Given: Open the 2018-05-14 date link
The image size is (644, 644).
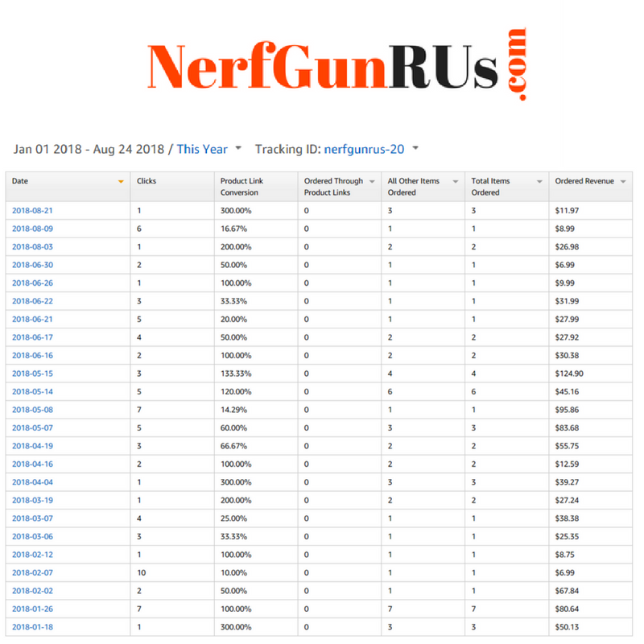Looking at the screenshot, I should pos(32,392).
